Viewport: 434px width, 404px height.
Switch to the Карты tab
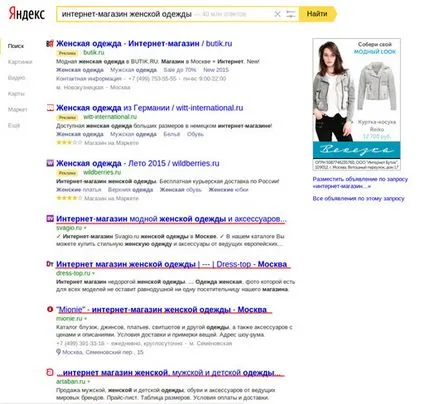(16, 94)
